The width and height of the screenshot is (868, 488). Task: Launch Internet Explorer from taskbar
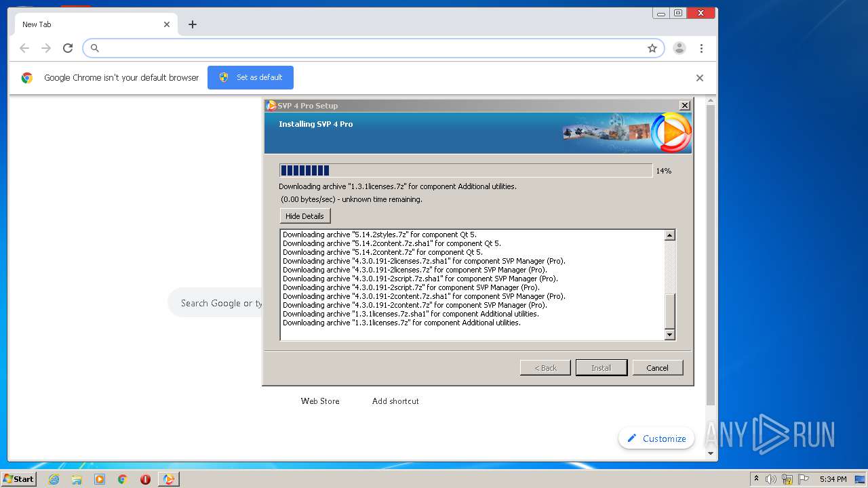click(x=54, y=479)
